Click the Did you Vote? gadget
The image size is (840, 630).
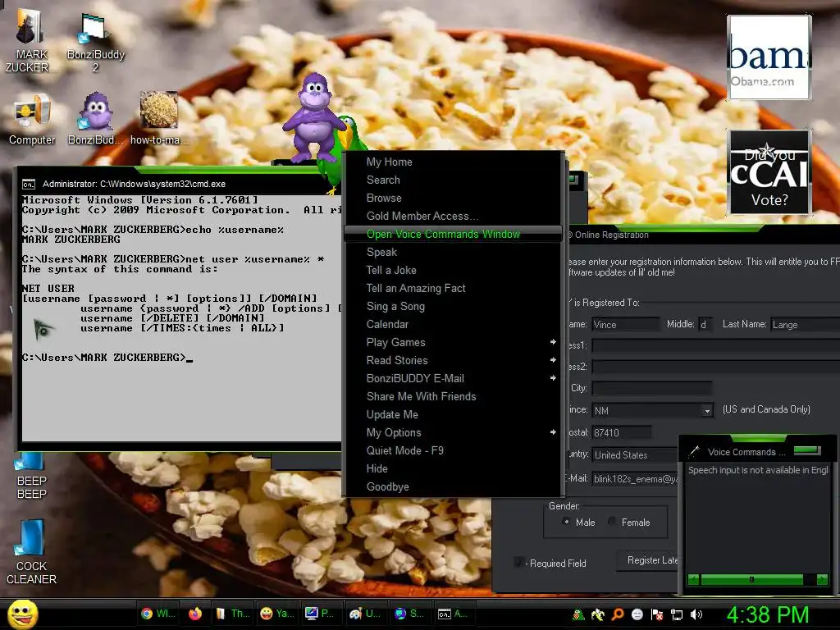tap(769, 172)
